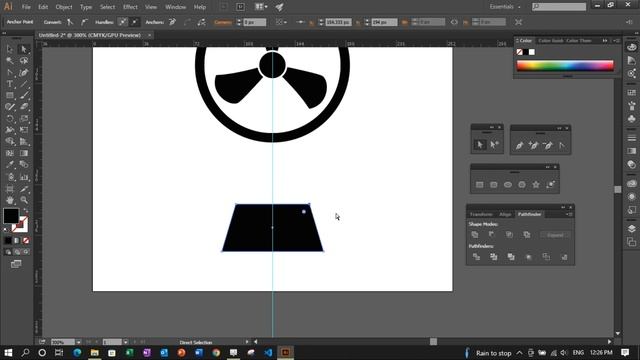Viewport: 640px width, 360px height.
Task: Select the Free Transform tool
Action: coord(24,130)
